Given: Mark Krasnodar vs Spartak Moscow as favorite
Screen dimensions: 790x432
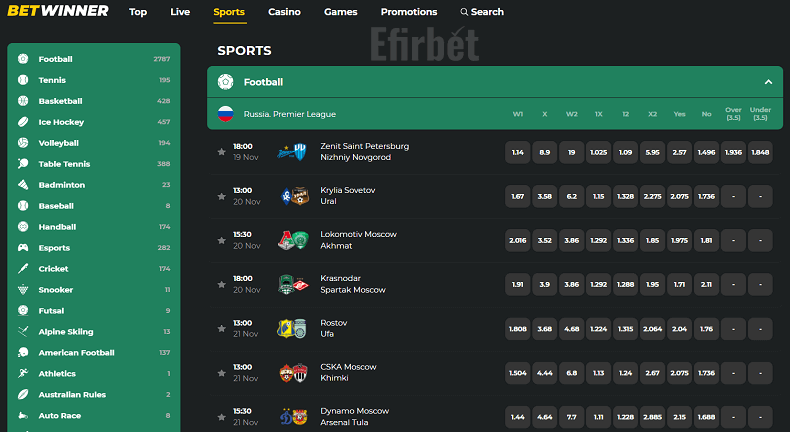Looking at the screenshot, I should (221, 284).
